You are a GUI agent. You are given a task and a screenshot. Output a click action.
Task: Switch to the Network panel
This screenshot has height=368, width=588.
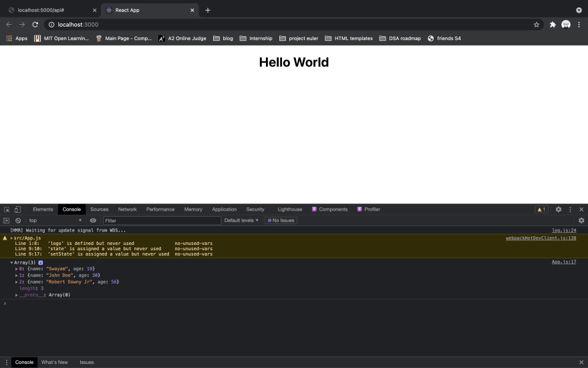pyautogui.click(x=128, y=209)
